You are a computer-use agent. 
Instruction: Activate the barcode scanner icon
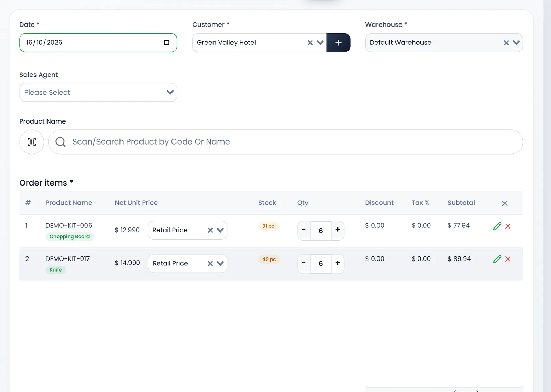(x=32, y=142)
